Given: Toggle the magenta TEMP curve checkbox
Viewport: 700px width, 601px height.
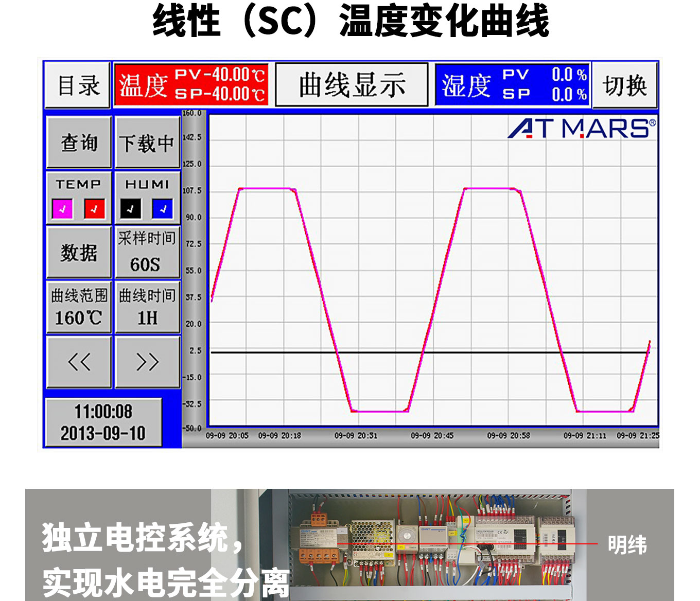Looking at the screenshot, I should (62, 209).
